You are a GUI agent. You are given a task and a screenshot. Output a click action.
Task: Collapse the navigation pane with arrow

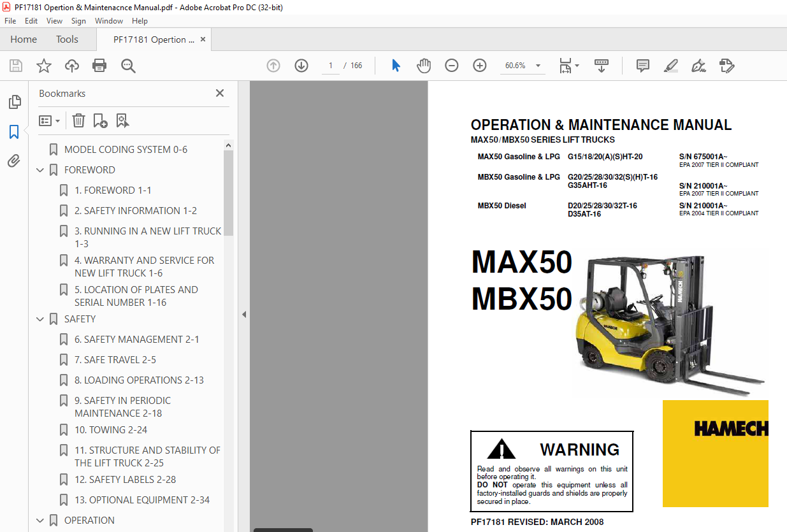click(243, 314)
